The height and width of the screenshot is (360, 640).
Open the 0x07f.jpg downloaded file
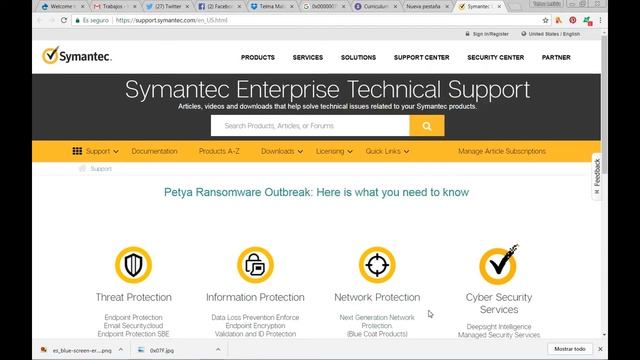(158, 350)
